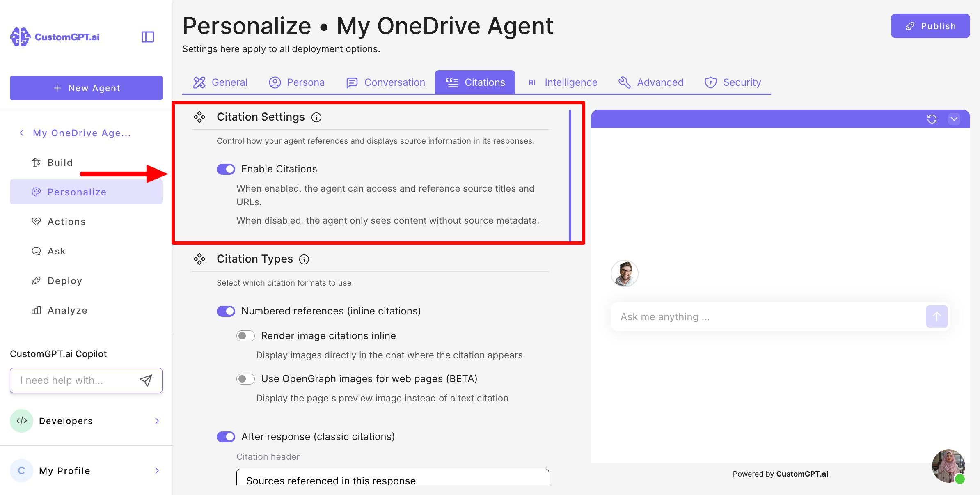Viewport: 980px width, 495px height.
Task: Click the Citation Types info icon
Action: tap(304, 259)
